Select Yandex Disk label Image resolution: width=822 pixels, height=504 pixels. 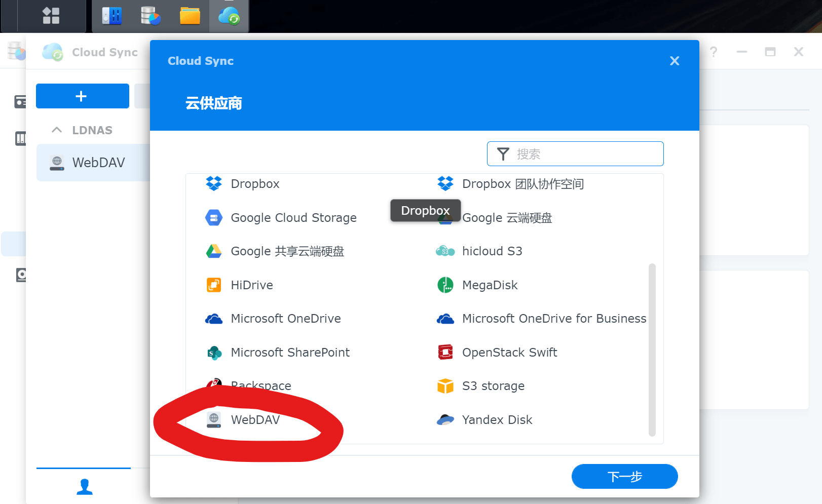(497, 420)
